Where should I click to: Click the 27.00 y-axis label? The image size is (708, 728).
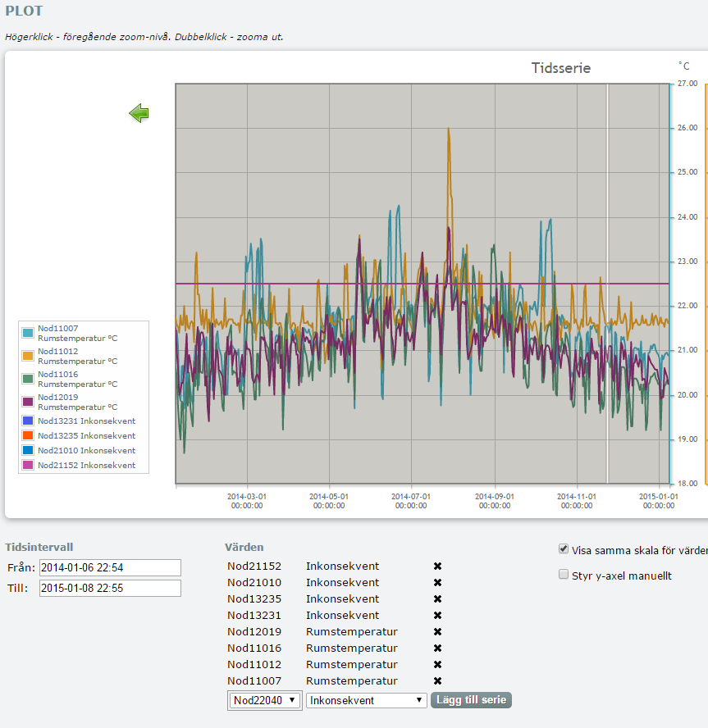pyautogui.click(x=687, y=84)
